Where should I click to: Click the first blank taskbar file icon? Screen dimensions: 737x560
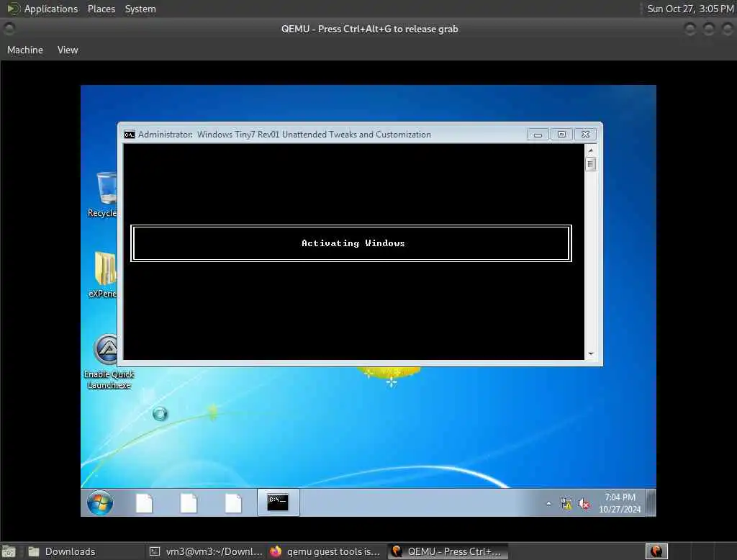(144, 502)
